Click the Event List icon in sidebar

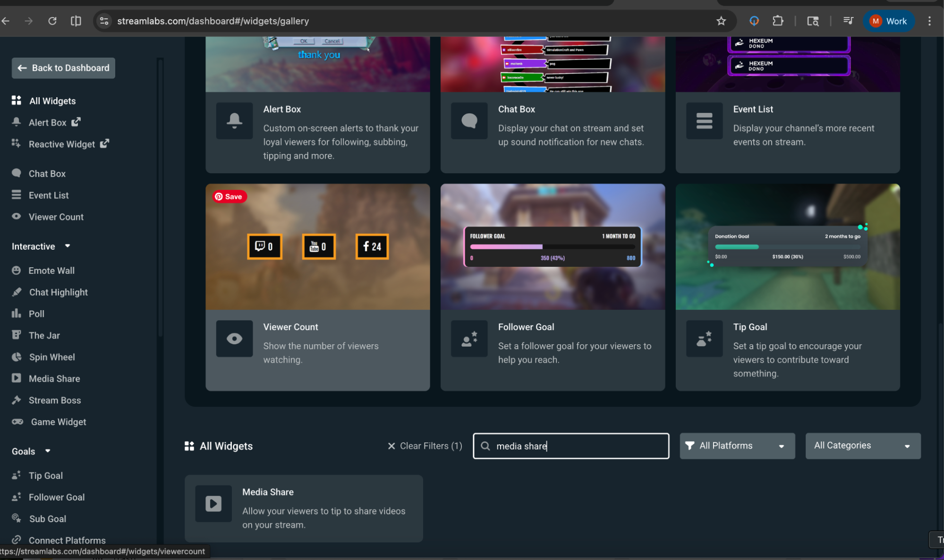pyautogui.click(x=17, y=195)
